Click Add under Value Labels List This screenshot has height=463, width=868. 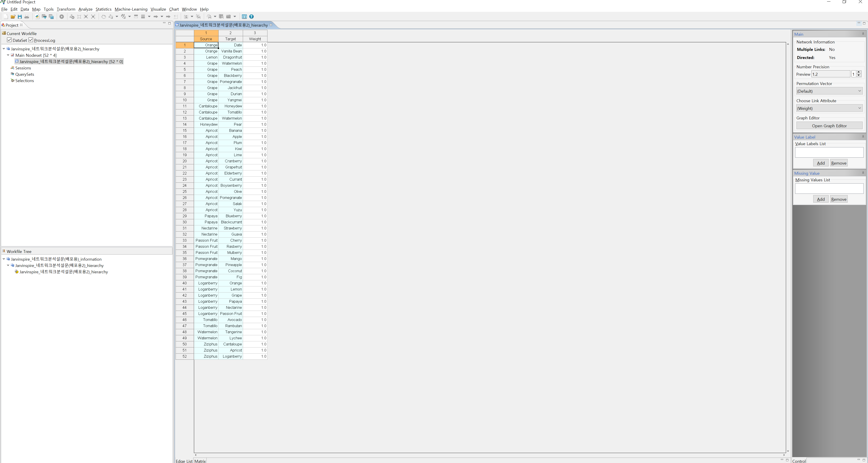point(820,163)
